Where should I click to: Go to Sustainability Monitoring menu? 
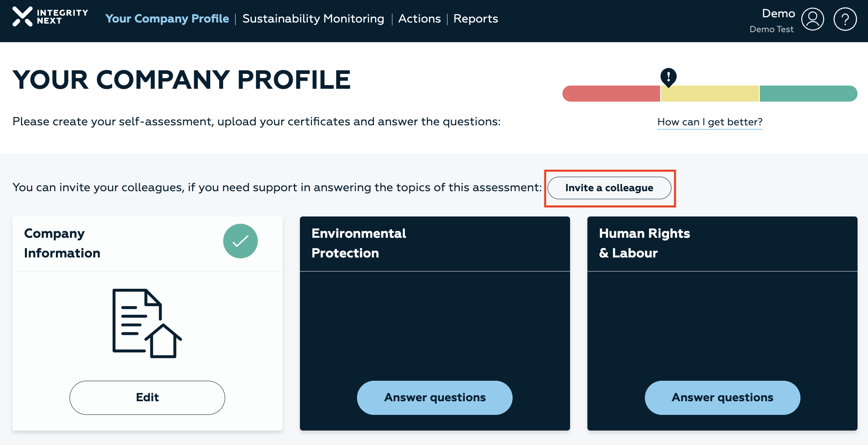pyautogui.click(x=313, y=18)
